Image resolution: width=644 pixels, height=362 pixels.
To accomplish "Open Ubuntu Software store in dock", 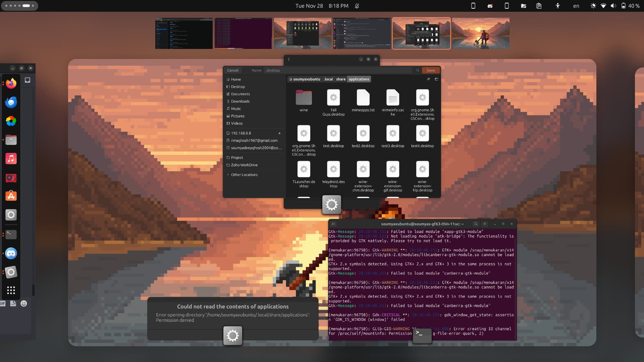I will click(x=11, y=196).
